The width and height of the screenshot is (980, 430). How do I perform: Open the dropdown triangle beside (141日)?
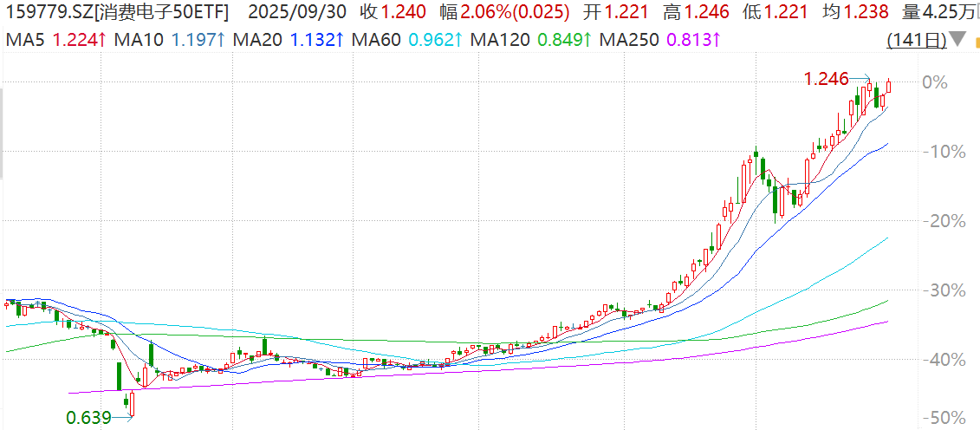[957, 39]
